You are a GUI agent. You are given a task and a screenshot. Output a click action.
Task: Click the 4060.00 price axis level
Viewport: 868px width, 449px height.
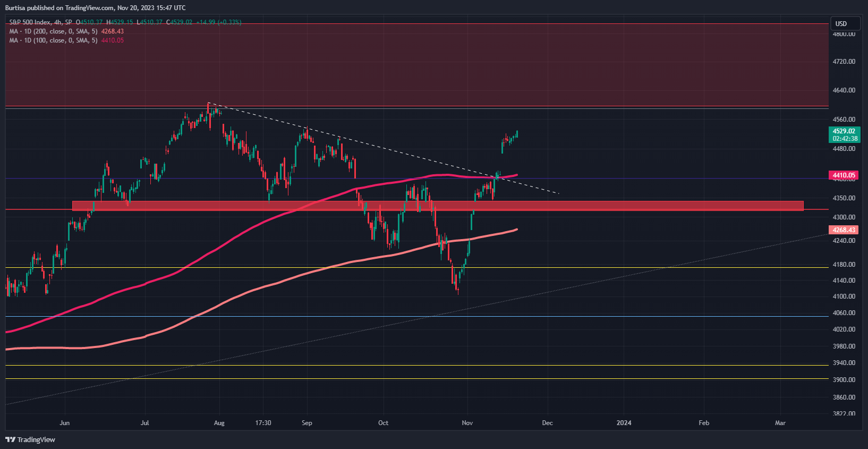(844, 313)
